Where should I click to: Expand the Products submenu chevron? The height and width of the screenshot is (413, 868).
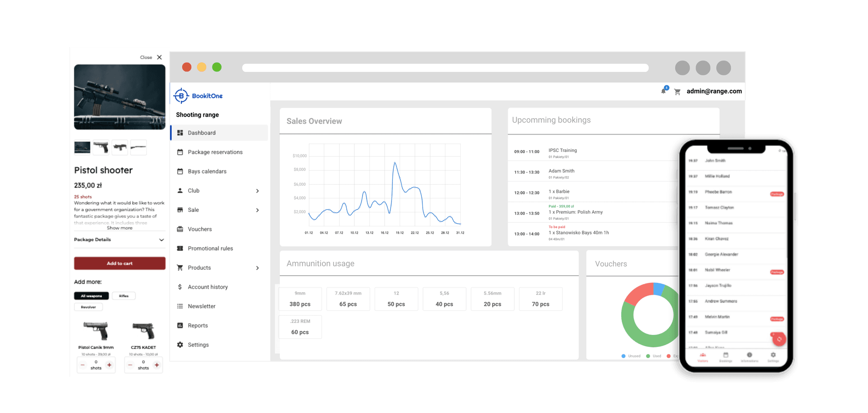click(257, 268)
